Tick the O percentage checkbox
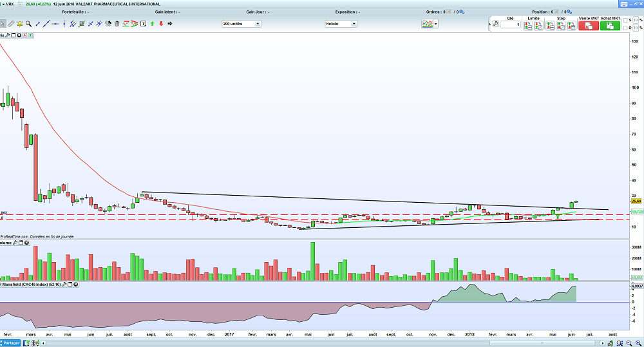Viewport: 644px width, 347px height. point(625,28)
